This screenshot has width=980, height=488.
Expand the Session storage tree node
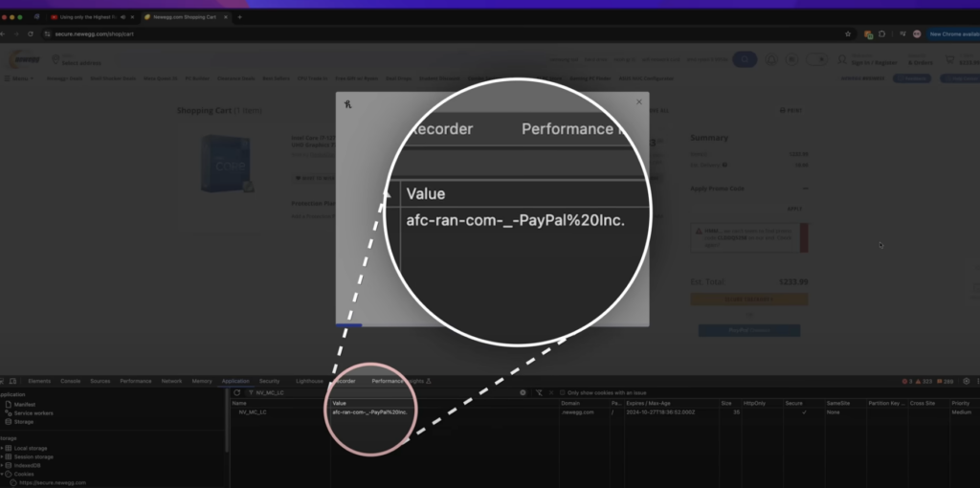point(2,456)
